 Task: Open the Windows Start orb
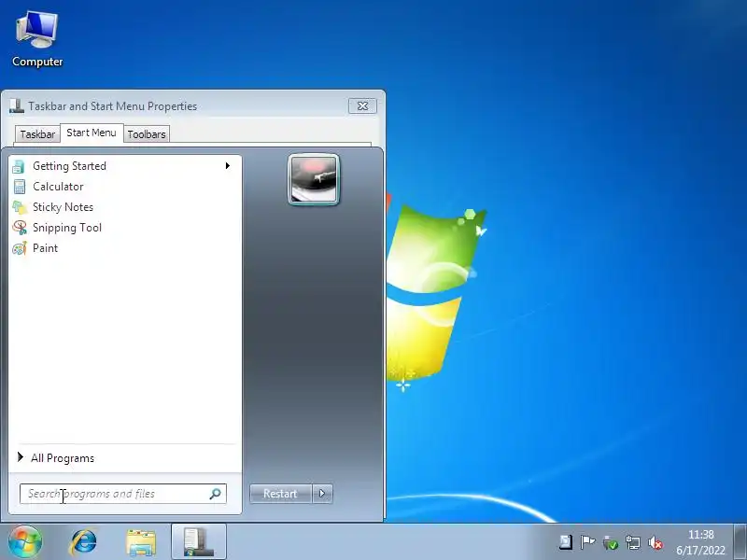(x=25, y=542)
